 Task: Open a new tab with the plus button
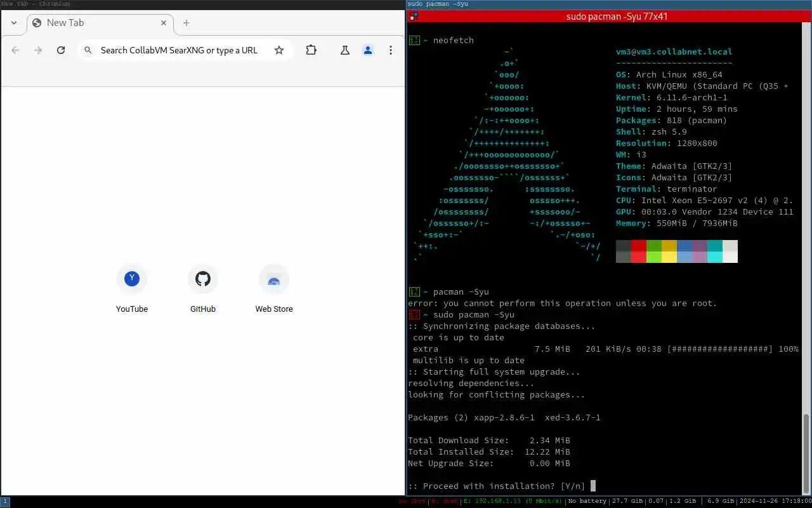pyautogui.click(x=187, y=23)
